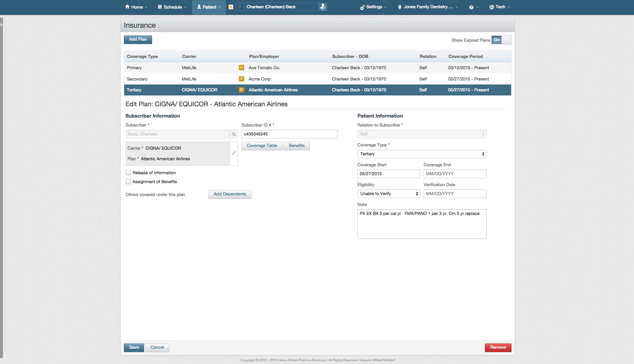This screenshot has width=634, height=364.
Task: Click the pencil icon to edit carrier and plan
Action: [234, 153]
